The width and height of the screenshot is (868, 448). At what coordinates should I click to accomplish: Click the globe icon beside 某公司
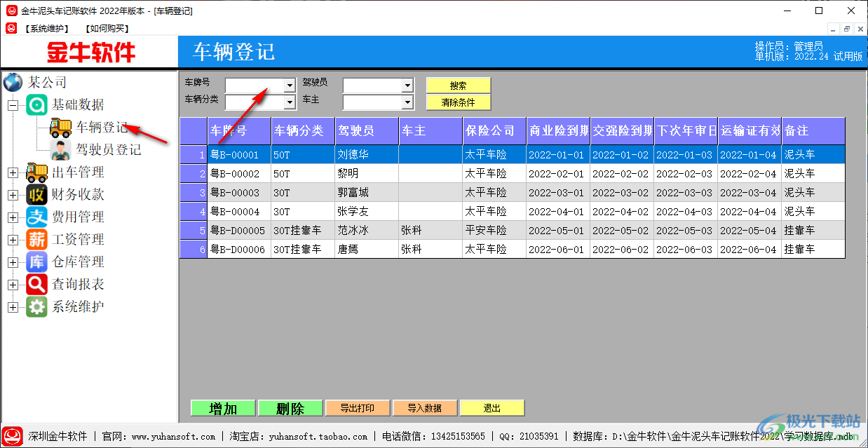pos(13,82)
